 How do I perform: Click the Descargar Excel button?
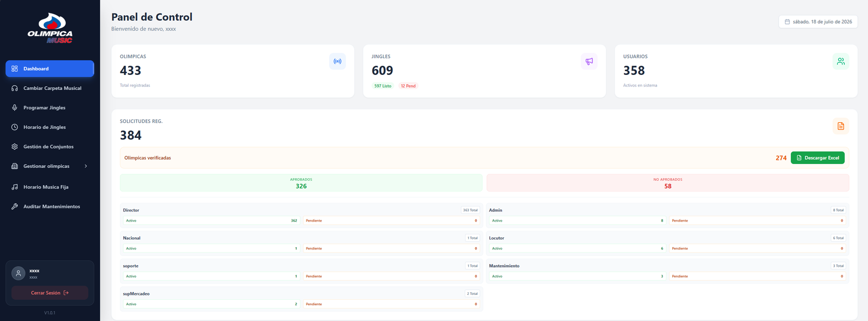[818, 158]
